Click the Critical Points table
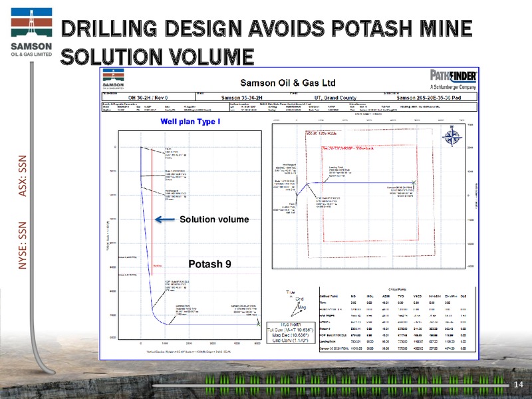 tap(397, 319)
